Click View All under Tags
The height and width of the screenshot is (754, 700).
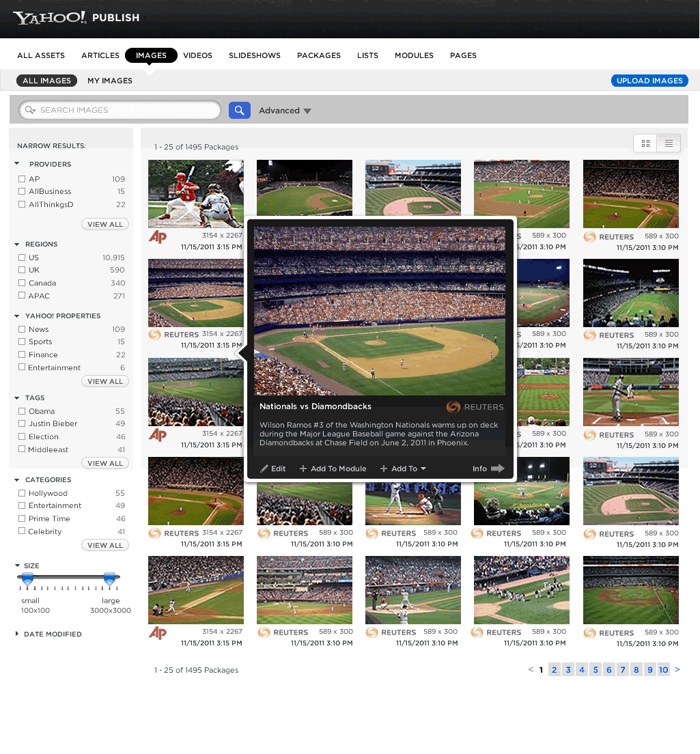coord(104,463)
